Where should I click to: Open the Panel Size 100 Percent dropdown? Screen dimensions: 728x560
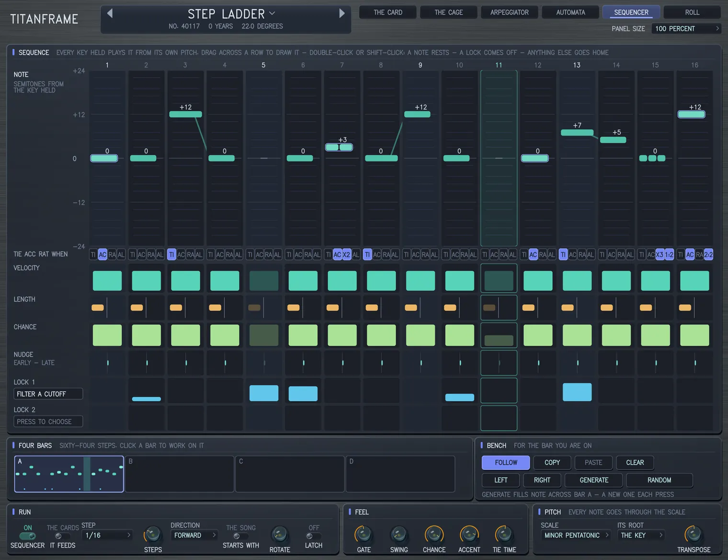pos(686,28)
